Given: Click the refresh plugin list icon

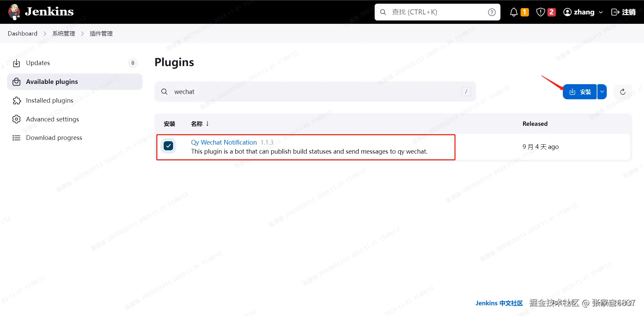Looking at the screenshot, I should (x=623, y=92).
